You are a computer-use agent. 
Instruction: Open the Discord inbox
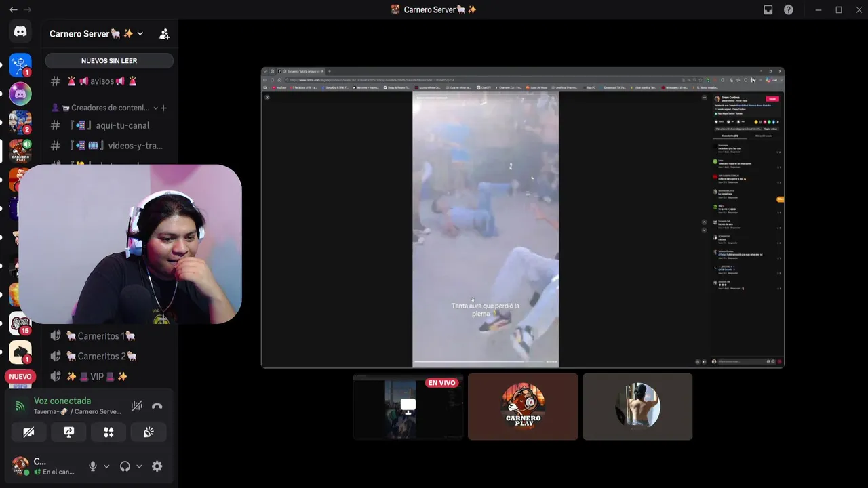pyautogui.click(x=768, y=9)
